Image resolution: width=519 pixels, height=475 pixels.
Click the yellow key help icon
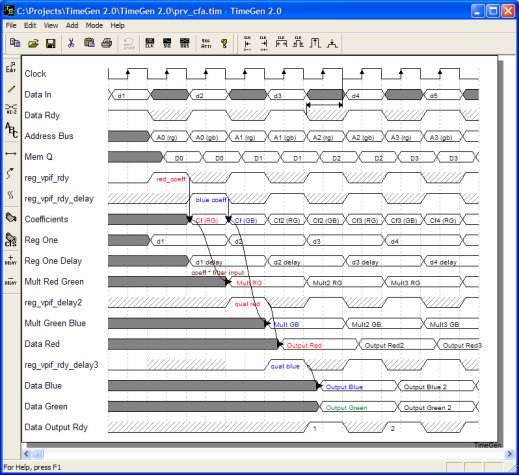(224, 43)
